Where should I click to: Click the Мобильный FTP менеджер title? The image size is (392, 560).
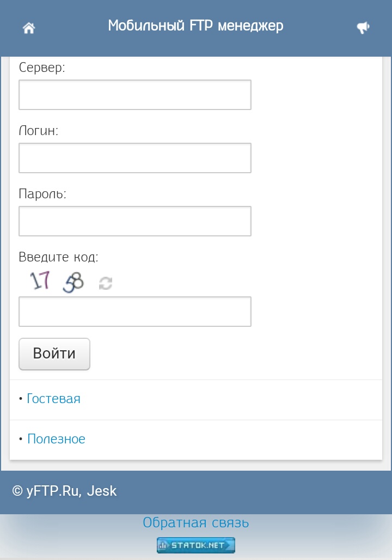point(196,26)
